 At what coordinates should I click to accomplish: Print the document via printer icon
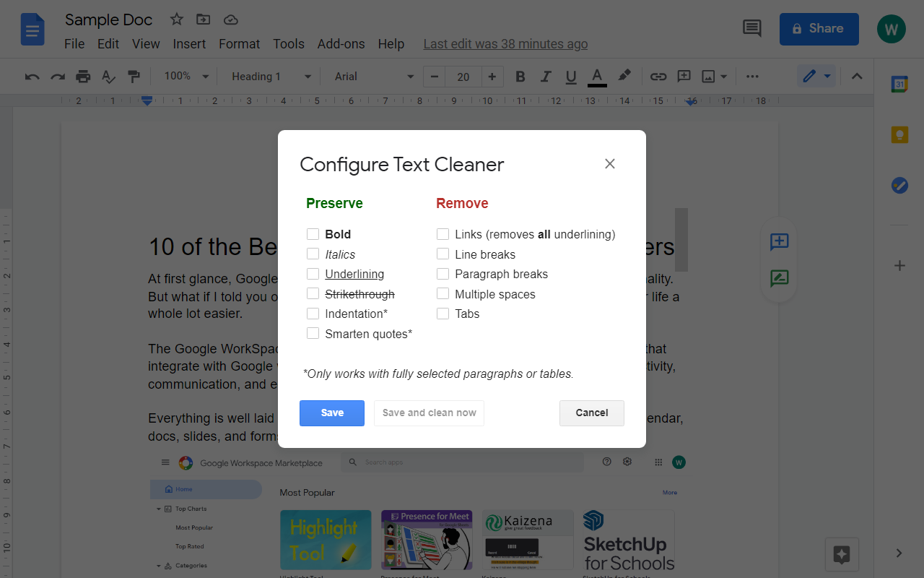(x=83, y=77)
